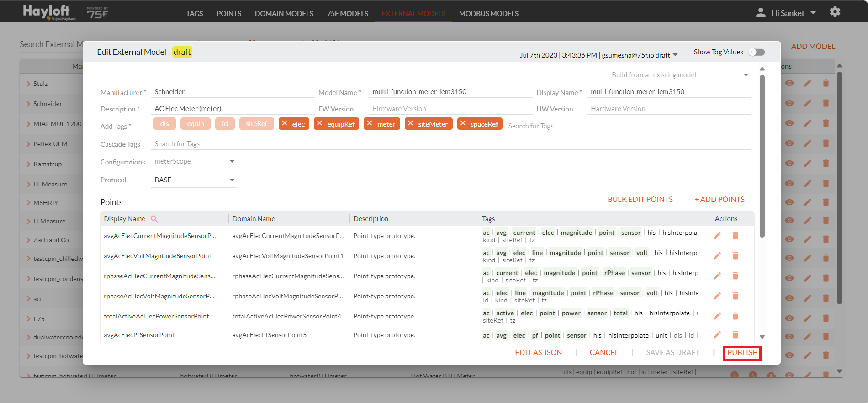Edit totalActiveAcElecPowerSensorPoint pencil icon
Viewport: 868px width, 403px height.
pyautogui.click(x=717, y=316)
